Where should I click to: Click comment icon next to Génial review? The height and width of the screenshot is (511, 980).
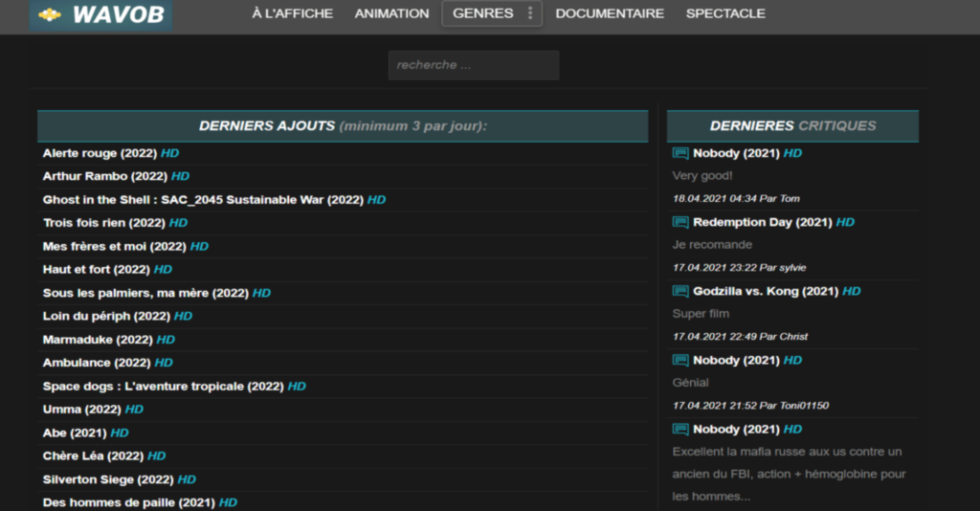tap(680, 360)
